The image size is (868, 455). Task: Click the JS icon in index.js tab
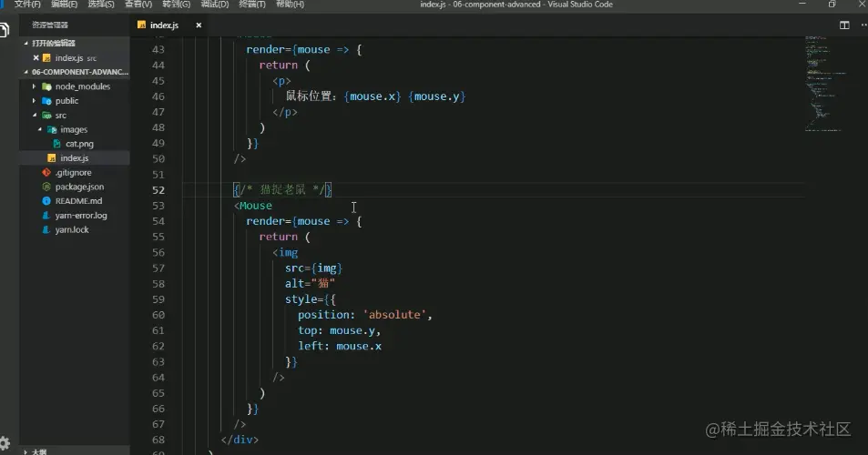pyautogui.click(x=142, y=25)
